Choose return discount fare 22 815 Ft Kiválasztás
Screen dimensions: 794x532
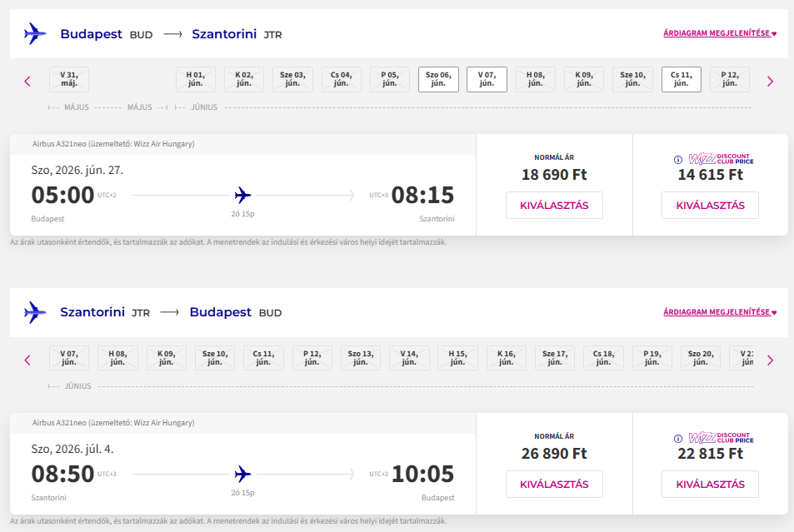click(710, 484)
